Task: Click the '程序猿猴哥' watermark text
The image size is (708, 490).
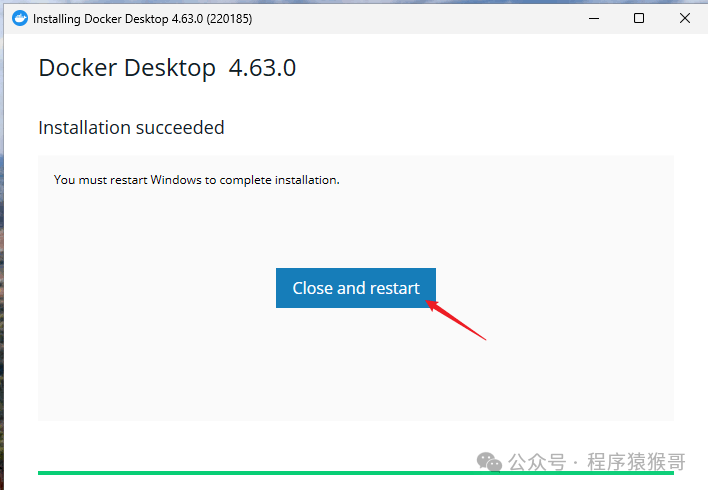Action: point(636,462)
